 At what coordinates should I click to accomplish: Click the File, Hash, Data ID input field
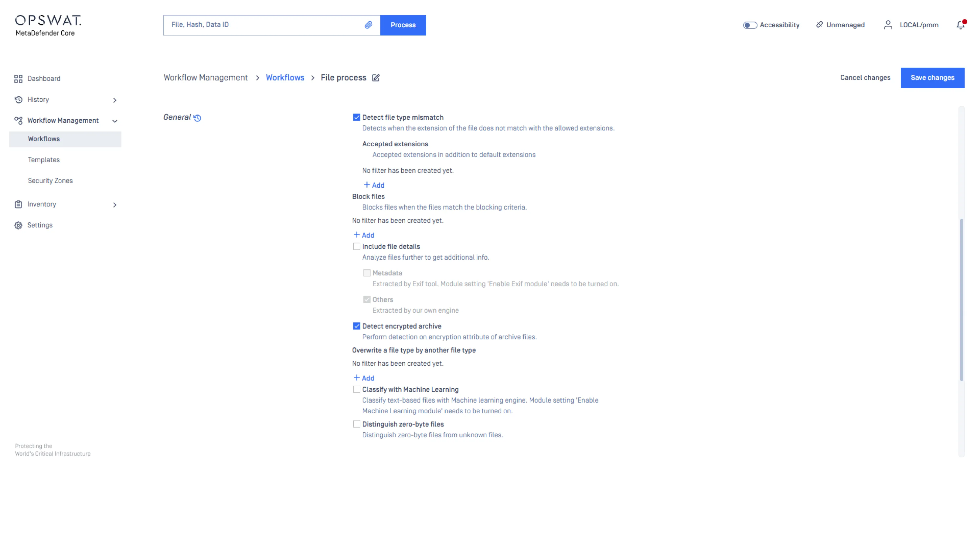click(x=263, y=25)
